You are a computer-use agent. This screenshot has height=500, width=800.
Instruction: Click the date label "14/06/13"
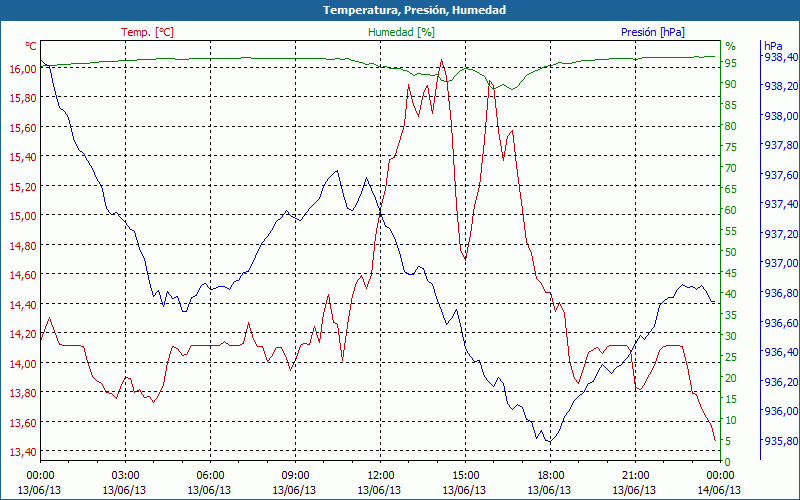[x=719, y=490]
